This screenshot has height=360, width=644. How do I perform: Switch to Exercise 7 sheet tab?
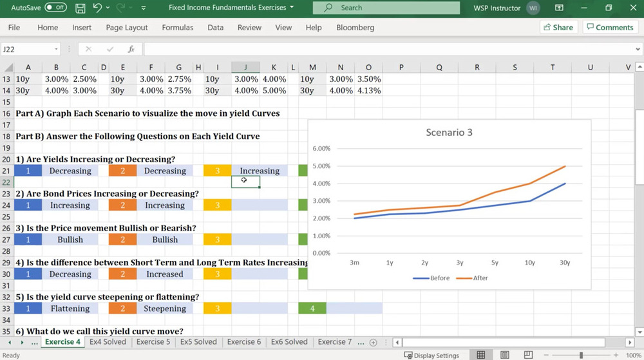334,342
